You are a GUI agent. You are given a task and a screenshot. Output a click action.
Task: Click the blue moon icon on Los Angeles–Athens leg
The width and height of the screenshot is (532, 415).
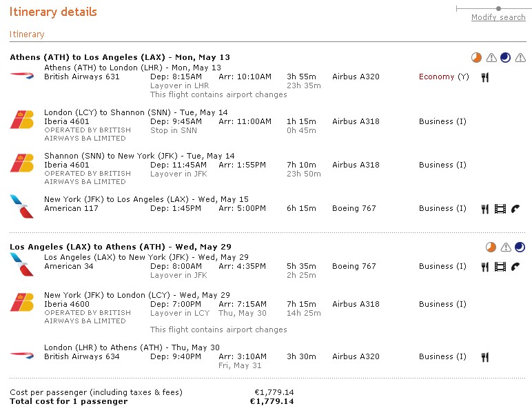520,247
